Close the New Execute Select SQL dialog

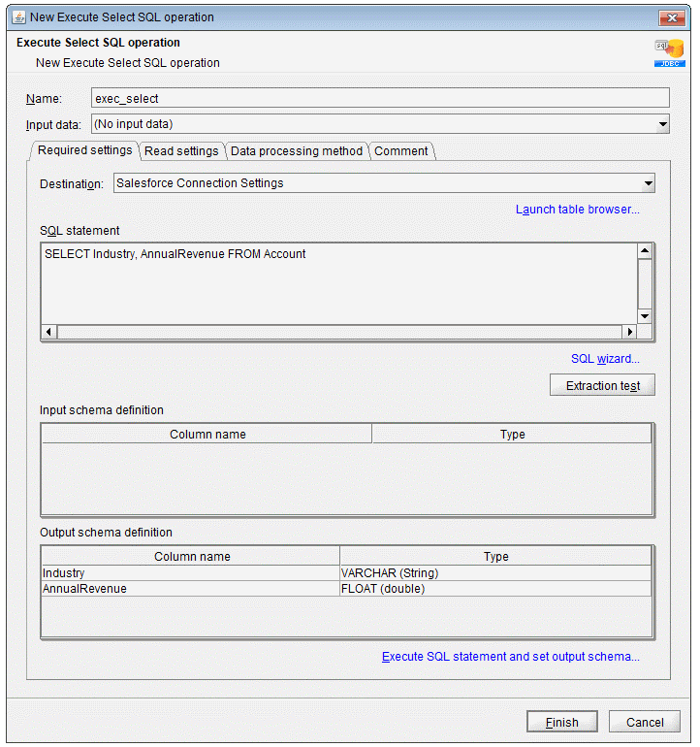pyautogui.click(x=669, y=17)
